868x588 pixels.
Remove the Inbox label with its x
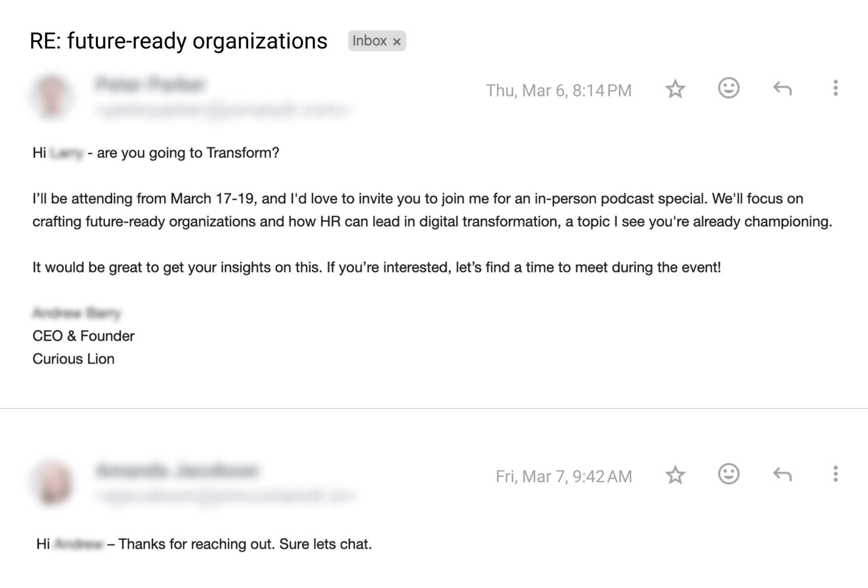point(397,42)
